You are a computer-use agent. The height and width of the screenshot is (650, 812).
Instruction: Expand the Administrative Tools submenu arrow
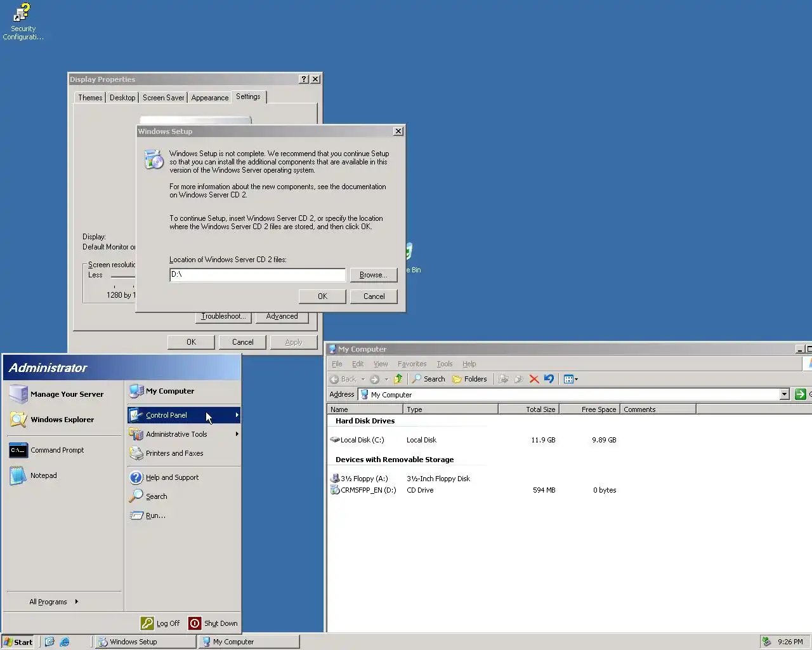(x=237, y=434)
